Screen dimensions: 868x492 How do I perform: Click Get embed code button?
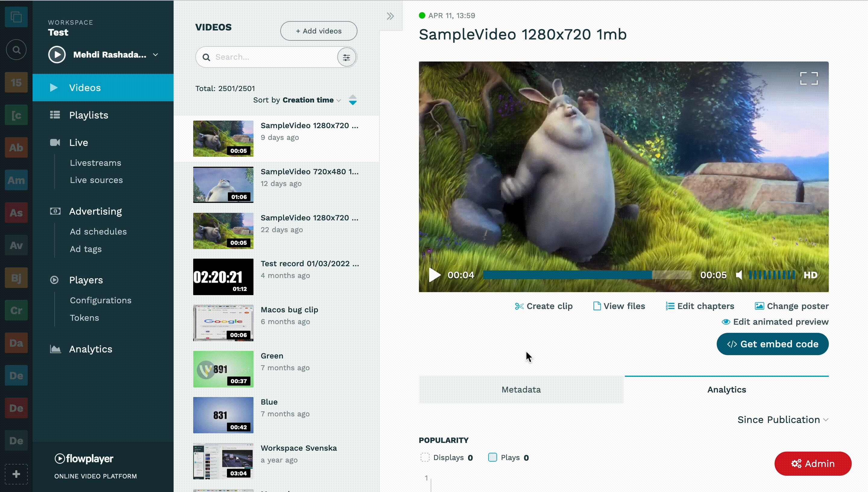772,344
